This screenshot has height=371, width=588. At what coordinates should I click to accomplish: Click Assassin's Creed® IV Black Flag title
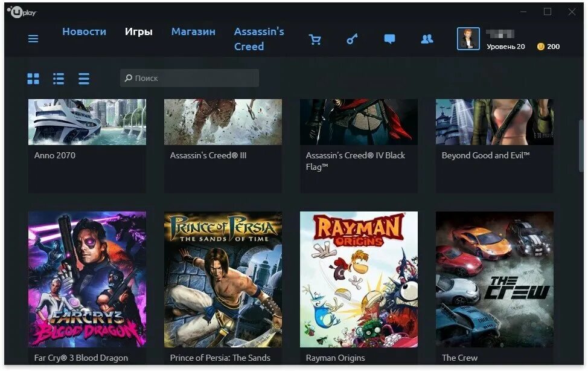[355, 161]
